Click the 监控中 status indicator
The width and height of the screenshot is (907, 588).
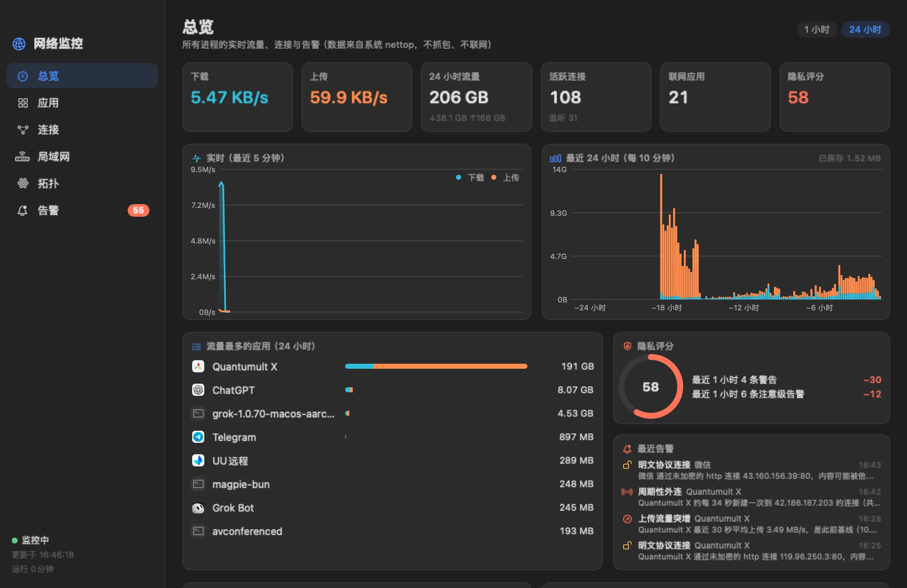tap(30, 540)
